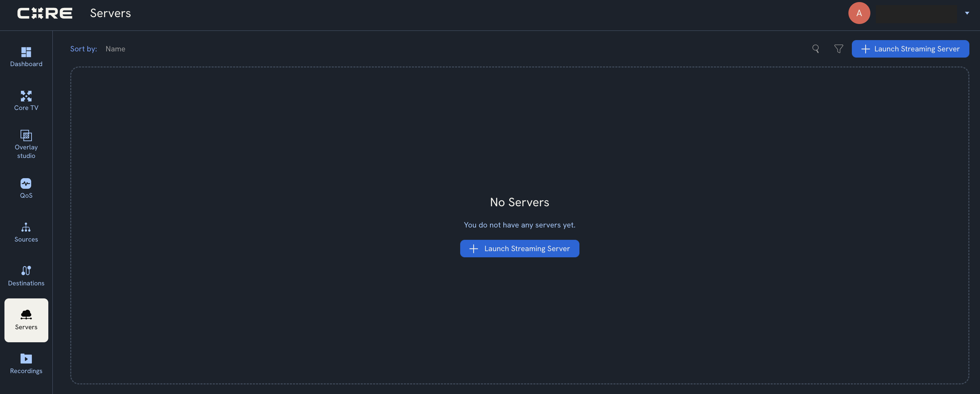The height and width of the screenshot is (394, 980).
Task: Click the user avatar circle A
Action: click(859, 13)
